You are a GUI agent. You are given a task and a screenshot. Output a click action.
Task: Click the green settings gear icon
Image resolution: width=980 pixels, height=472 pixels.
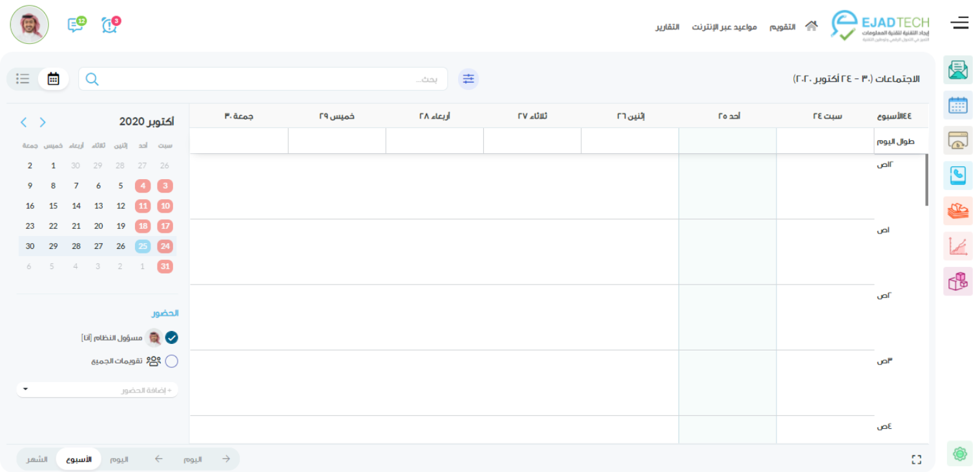959,454
